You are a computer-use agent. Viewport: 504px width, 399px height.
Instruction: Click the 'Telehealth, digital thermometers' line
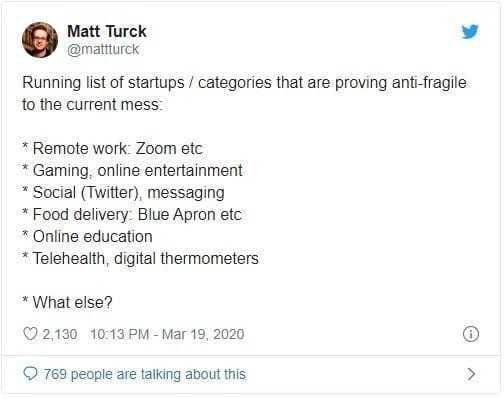(x=140, y=258)
